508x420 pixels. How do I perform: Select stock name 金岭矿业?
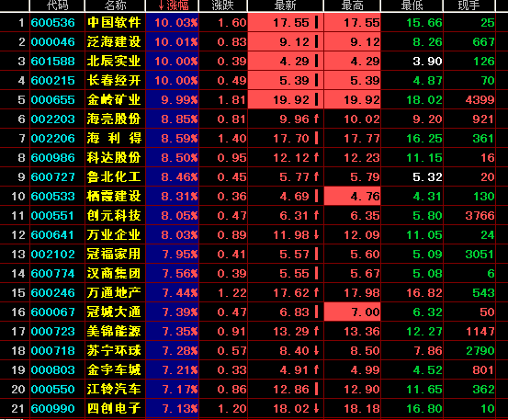pyautogui.click(x=114, y=100)
